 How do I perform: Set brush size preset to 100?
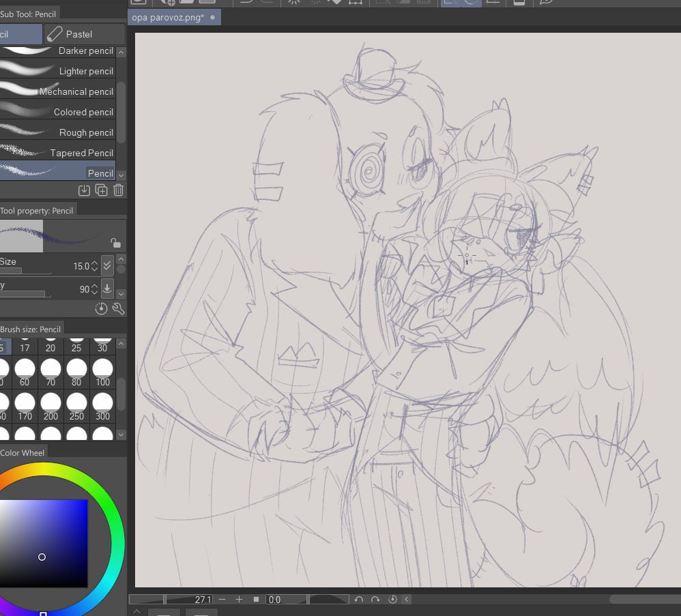[x=103, y=372]
